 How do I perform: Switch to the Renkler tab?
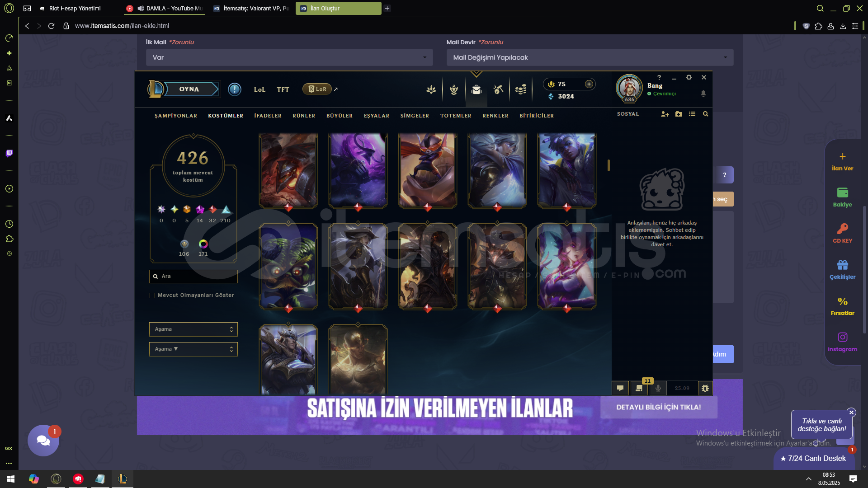(495, 116)
